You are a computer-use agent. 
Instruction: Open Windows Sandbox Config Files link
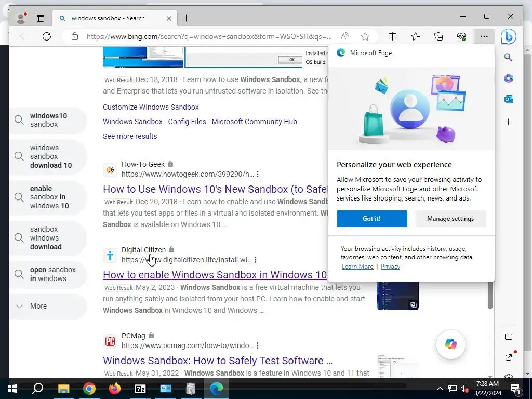(x=200, y=122)
